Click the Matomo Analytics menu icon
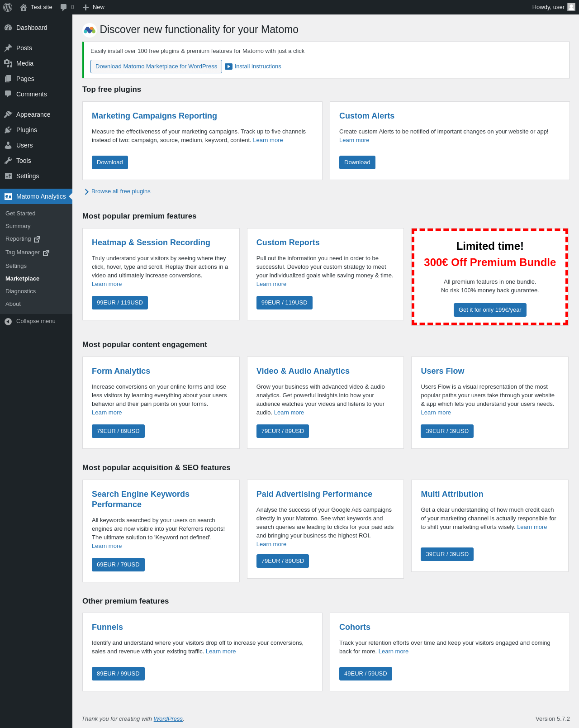579x728 pixels. click(8, 196)
